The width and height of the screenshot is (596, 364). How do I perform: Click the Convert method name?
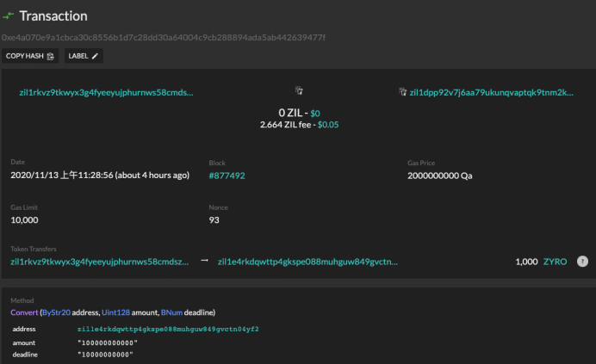click(24, 312)
